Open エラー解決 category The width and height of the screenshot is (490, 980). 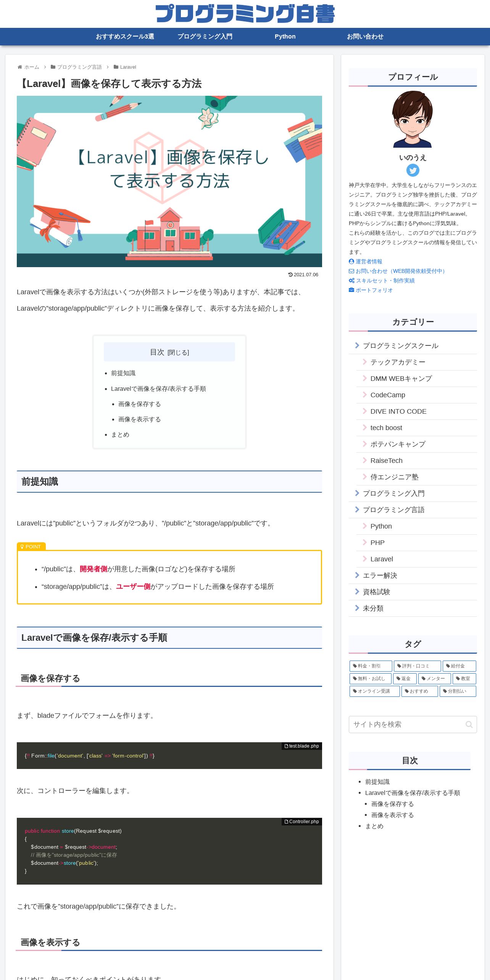[413, 575]
